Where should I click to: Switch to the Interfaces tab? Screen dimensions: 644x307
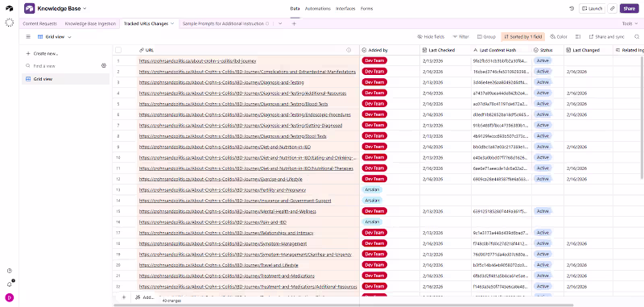click(x=345, y=9)
